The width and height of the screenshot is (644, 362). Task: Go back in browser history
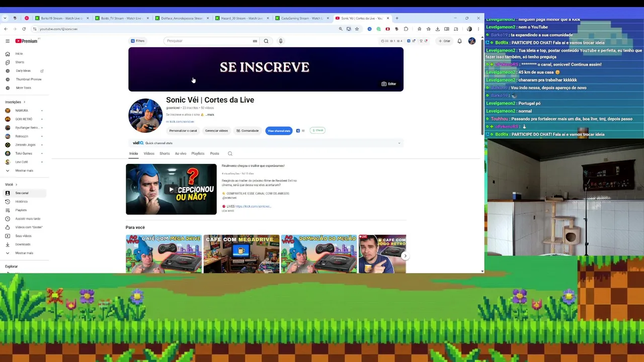pyautogui.click(x=6, y=29)
